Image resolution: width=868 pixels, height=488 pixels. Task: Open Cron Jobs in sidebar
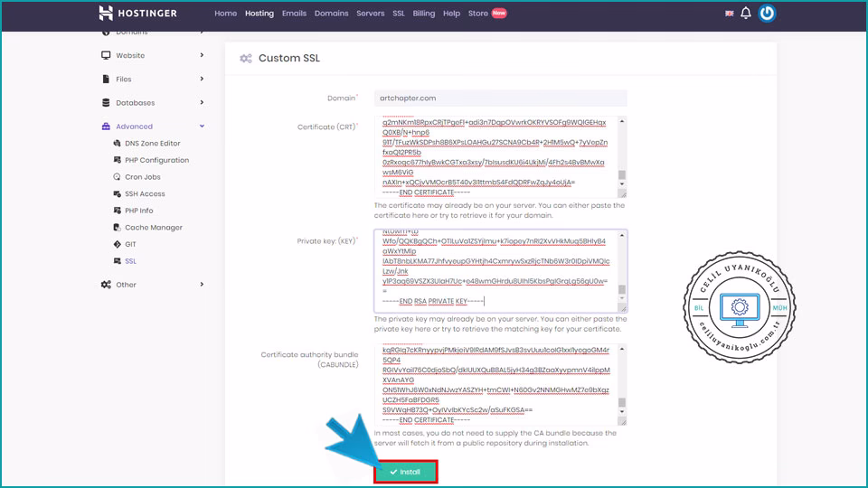(142, 177)
